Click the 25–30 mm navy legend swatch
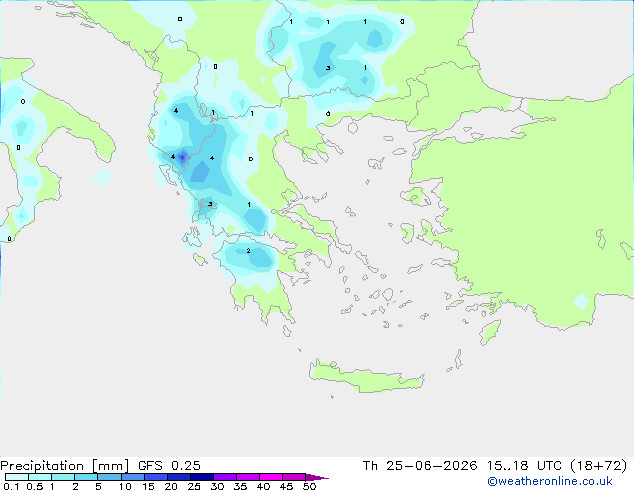The width and height of the screenshot is (634, 490). (x=201, y=477)
